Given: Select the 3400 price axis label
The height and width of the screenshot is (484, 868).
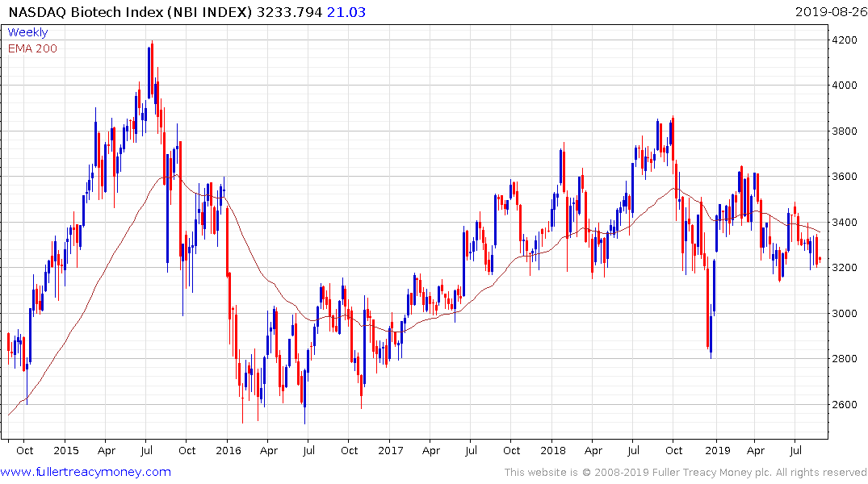Looking at the screenshot, I should (x=845, y=223).
